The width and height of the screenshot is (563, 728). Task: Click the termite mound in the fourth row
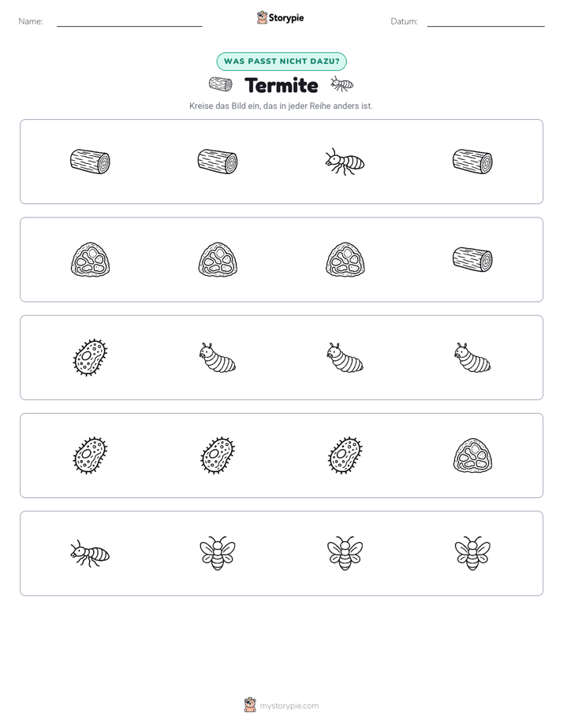tap(472, 455)
